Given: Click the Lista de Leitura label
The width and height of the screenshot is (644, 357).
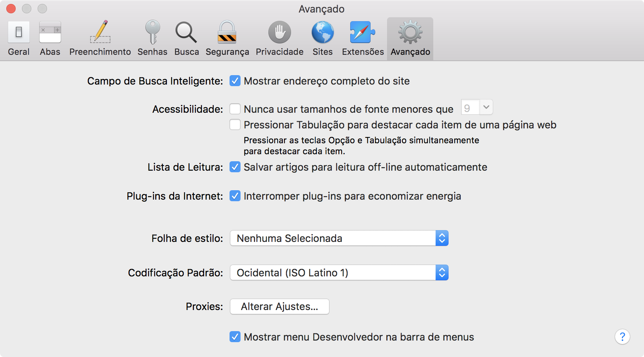Looking at the screenshot, I should click(x=185, y=167).
